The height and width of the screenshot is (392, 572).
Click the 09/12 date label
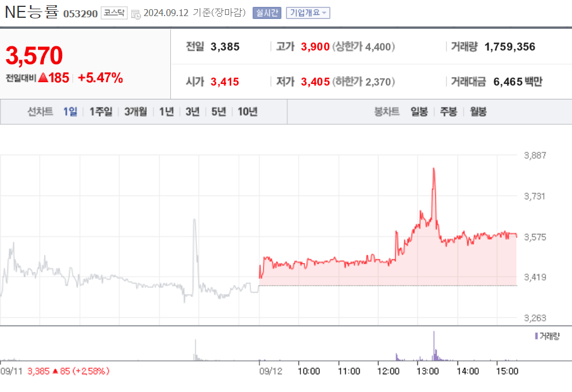click(270, 371)
